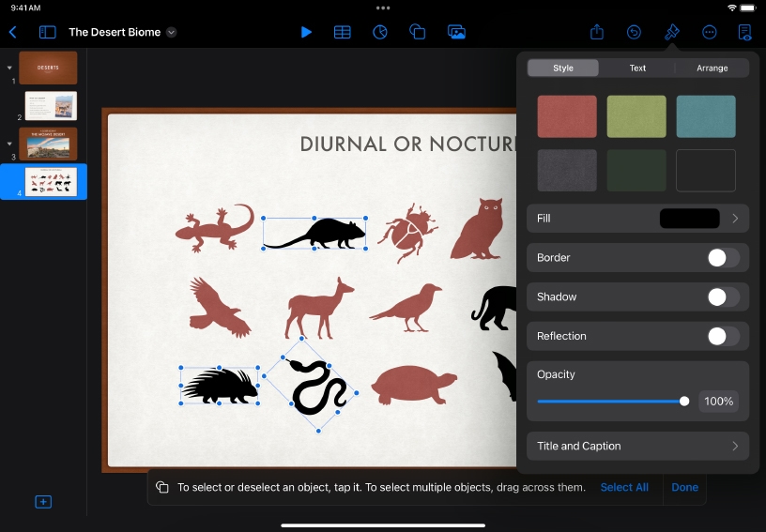Enable the Reflection switch
766x532 pixels.
(723, 337)
